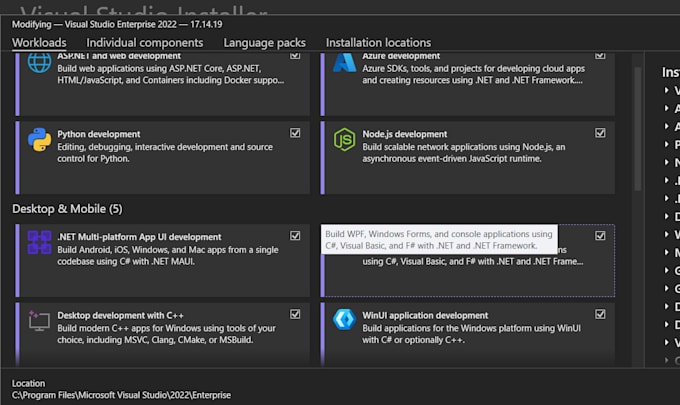Uncheck the Python development workload checkbox
The height and width of the screenshot is (405, 680).
tap(295, 133)
